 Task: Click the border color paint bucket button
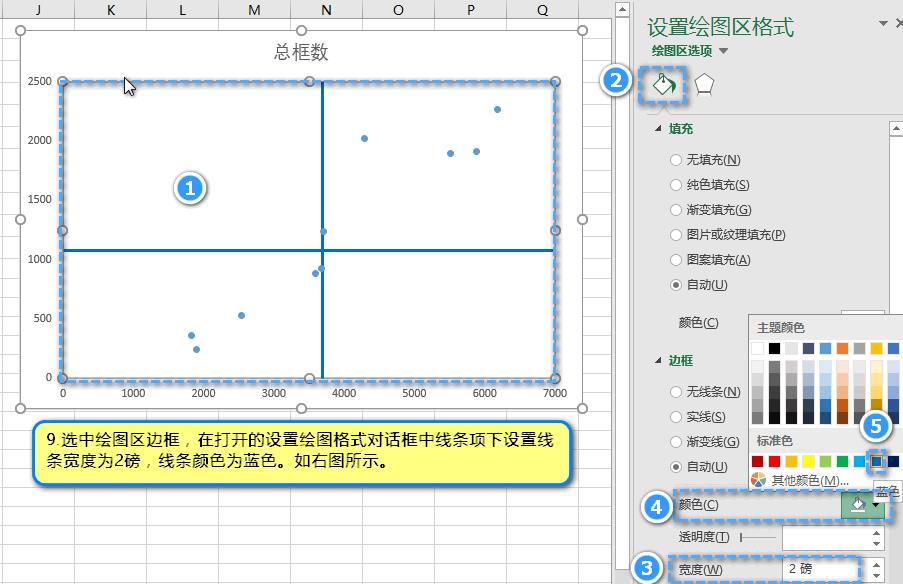[857, 506]
